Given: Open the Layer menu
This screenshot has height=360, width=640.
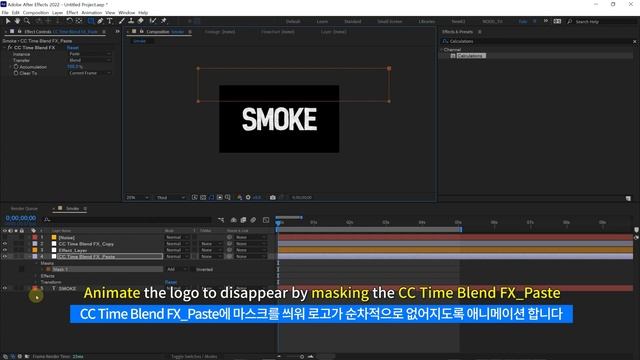Looking at the screenshot, I should (x=58, y=13).
